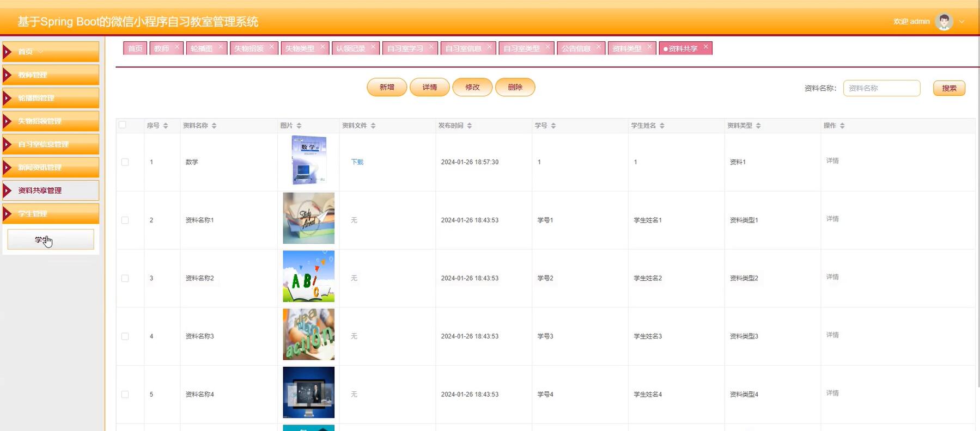Toggle the select-all header checkbox
This screenshot has width=980, height=431.
tap(123, 125)
